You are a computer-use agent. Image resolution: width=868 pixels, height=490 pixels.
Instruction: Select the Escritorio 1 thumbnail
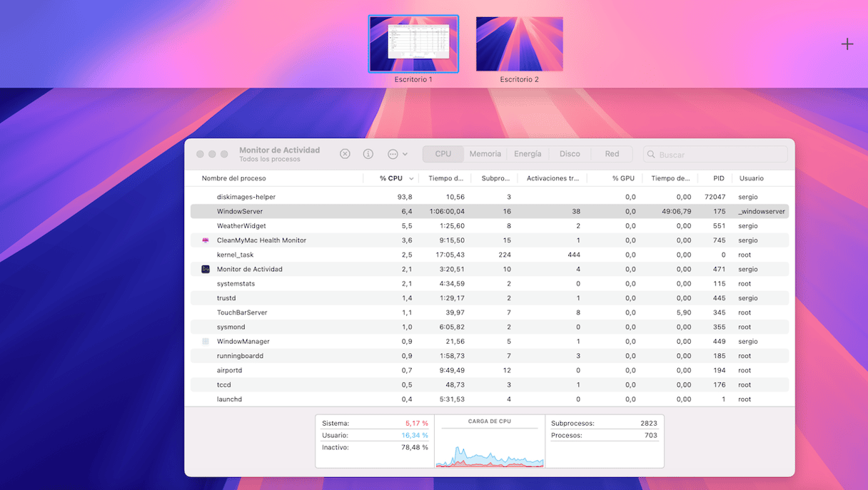[413, 44]
